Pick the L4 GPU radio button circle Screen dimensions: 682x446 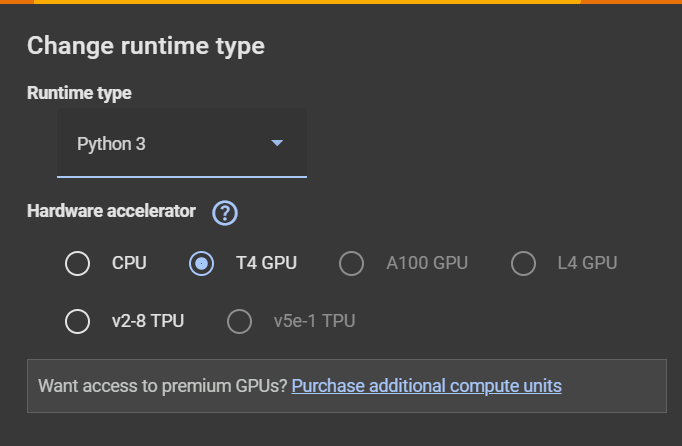click(x=523, y=264)
